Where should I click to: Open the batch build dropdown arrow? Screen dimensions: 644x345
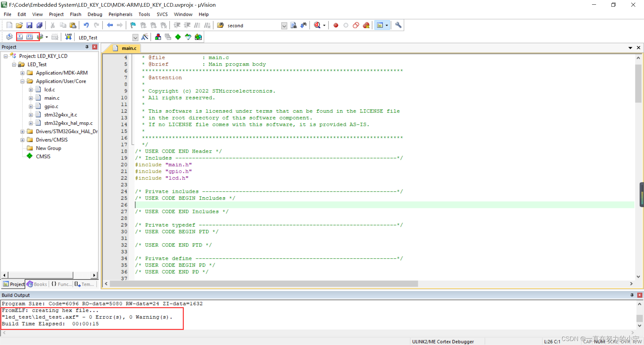pyautogui.click(x=47, y=37)
